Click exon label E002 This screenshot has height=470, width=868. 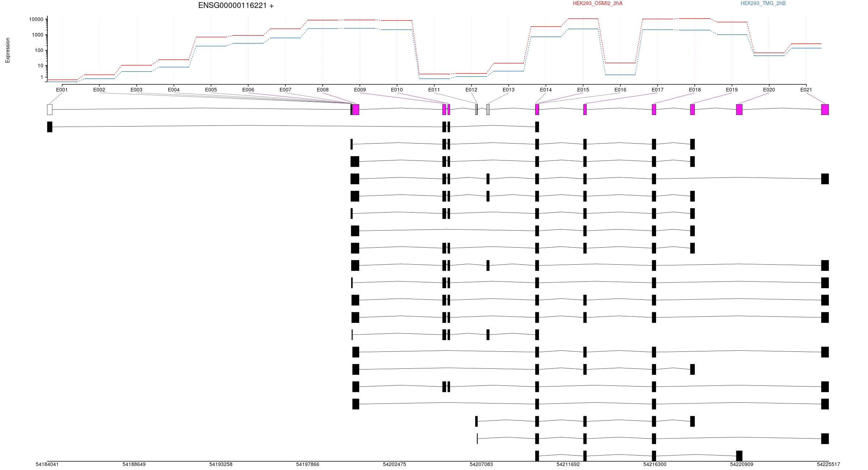tap(99, 90)
